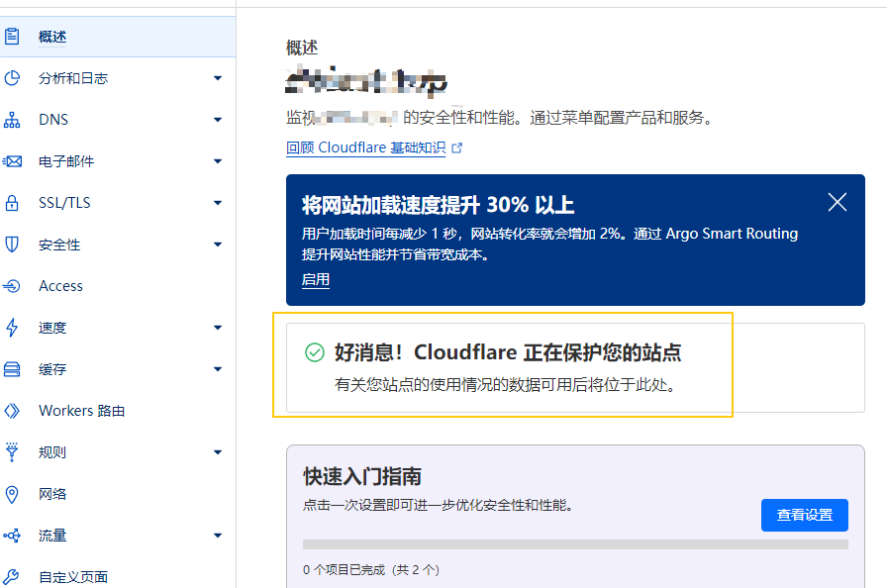The image size is (887, 588).
Task: Click the 安全性 shield icon
Action: click(12, 245)
